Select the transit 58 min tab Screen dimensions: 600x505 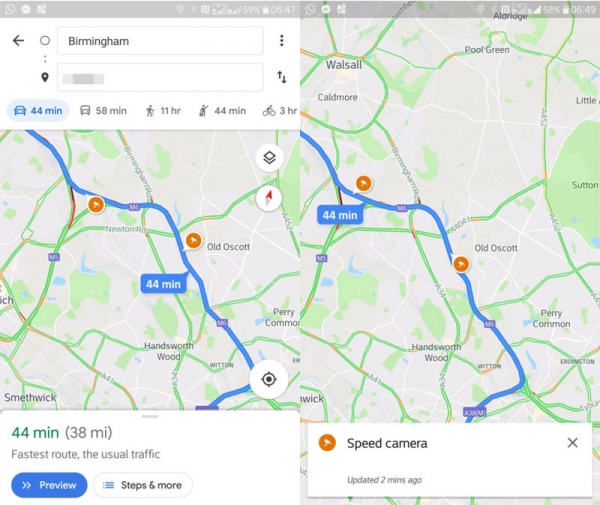click(x=103, y=111)
